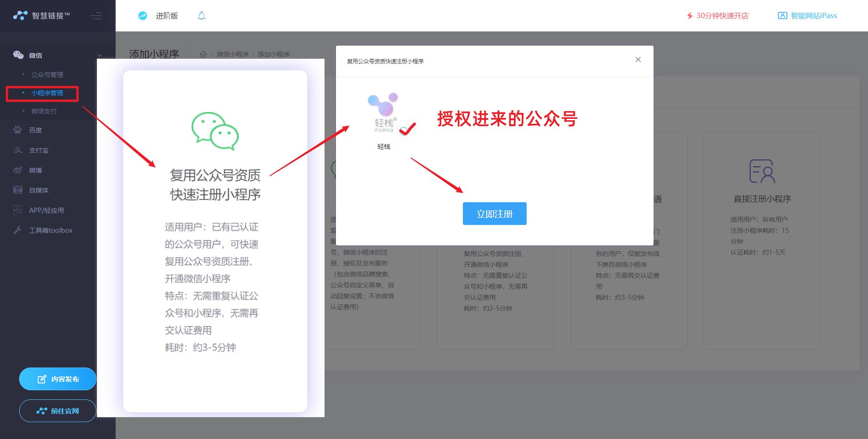Click the green WeChat logo on the enlarged card
Image resolution: width=868 pixels, height=439 pixels.
(x=215, y=131)
